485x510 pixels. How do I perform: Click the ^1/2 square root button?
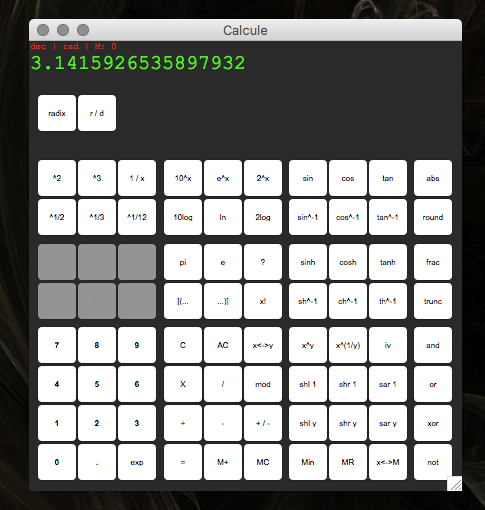click(57, 217)
